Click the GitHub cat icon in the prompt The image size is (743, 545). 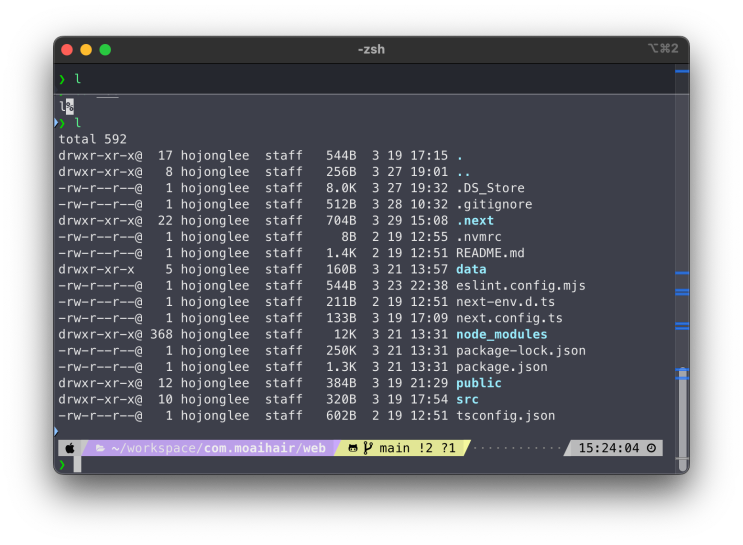click(353, 448)
